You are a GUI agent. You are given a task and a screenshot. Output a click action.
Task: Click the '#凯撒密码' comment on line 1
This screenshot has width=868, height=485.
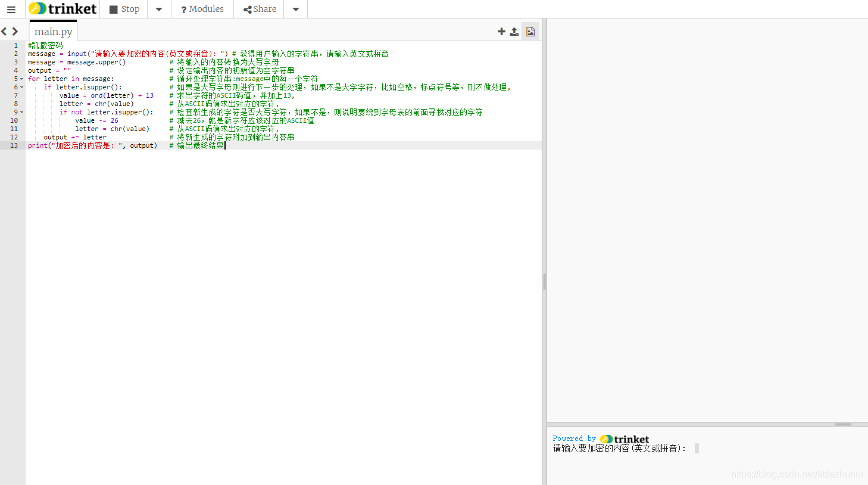(45, 45)
